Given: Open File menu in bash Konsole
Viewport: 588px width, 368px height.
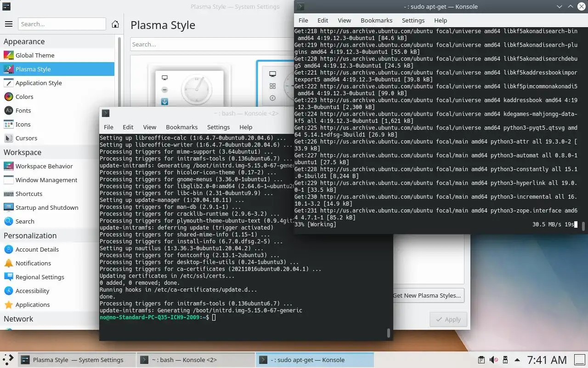Looking at the screenshot, I should tap(108, 127).
